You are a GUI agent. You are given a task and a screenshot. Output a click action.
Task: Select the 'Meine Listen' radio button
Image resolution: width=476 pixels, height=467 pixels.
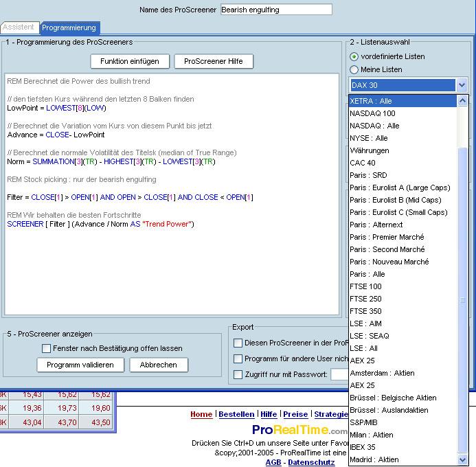(354, 69)
